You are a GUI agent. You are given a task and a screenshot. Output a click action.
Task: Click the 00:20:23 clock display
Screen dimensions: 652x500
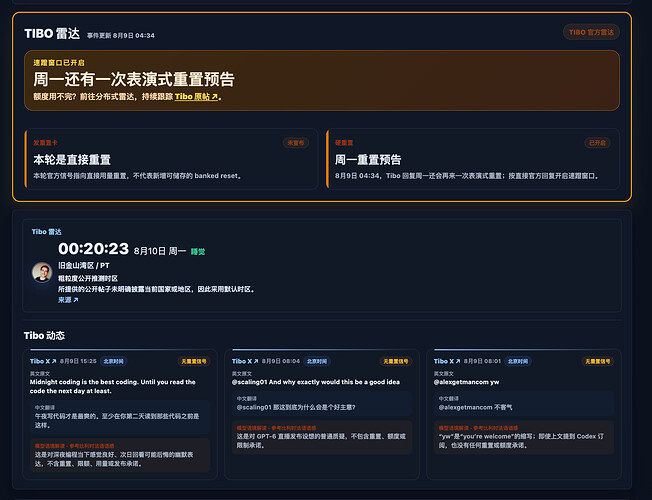pos(94,249)
